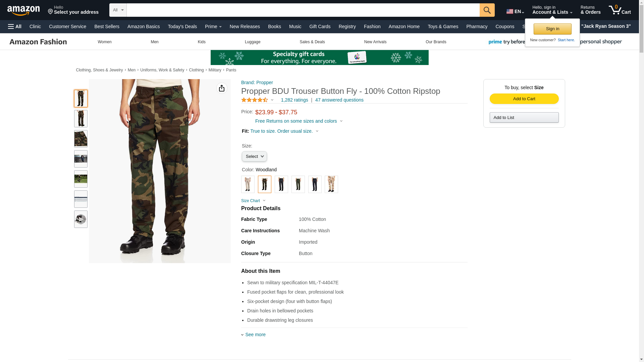644x362 pixels.
Task: Click the Amazon logo
Action: 23,10
